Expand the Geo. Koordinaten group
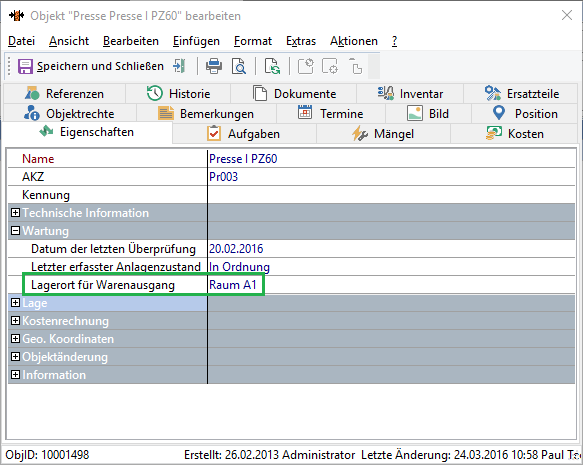The height and width of the screenshot is (465, 583). coord(15,339)
